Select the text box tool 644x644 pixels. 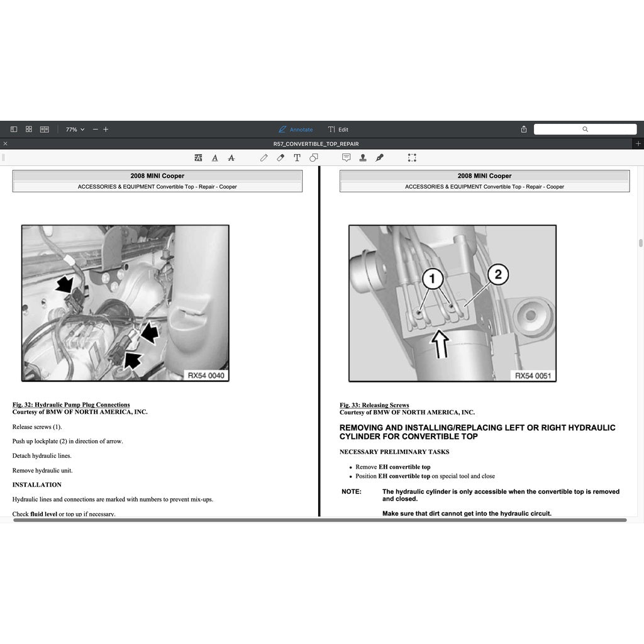tap(297, 158)
